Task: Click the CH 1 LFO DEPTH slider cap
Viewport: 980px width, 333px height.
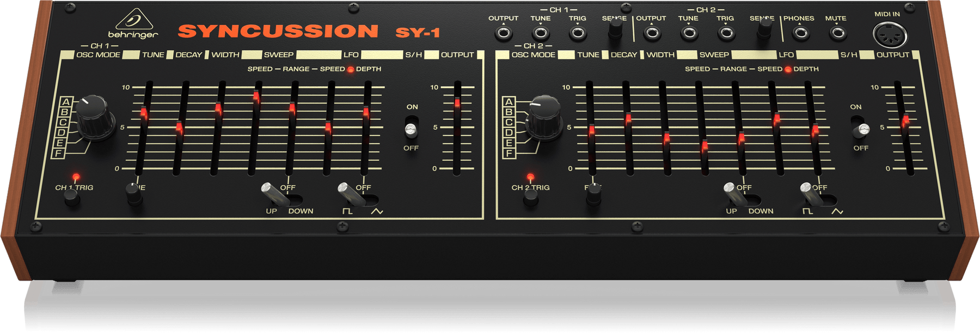Action: coord(366,113)
